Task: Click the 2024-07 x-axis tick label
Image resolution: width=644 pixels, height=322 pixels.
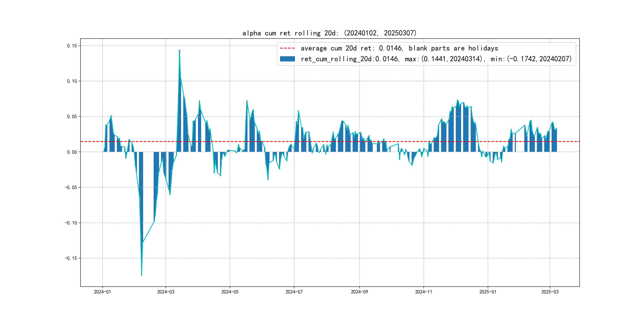Action: tap(294, 292)
